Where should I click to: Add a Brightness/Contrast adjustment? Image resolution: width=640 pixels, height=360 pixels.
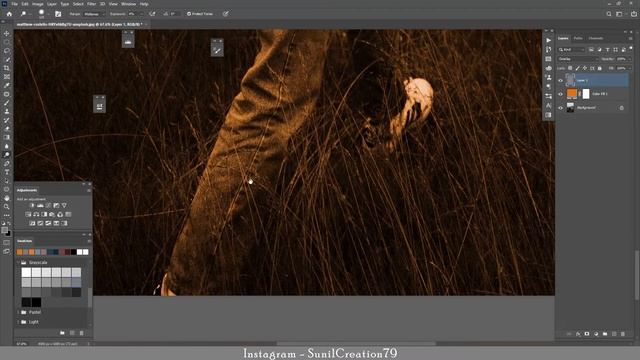pos(32,205)
